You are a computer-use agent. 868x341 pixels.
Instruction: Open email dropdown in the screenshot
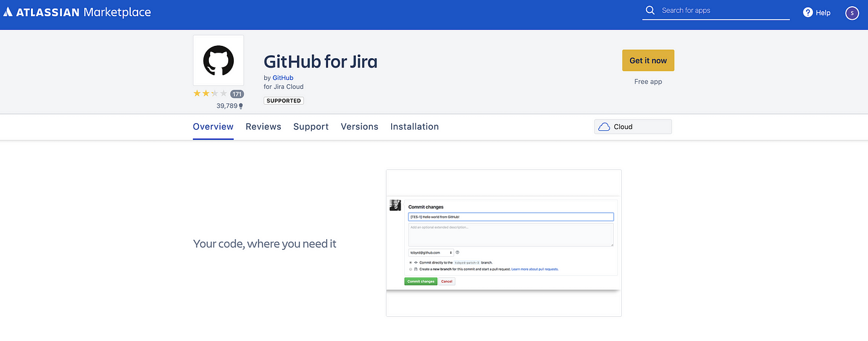click(431, 252)
